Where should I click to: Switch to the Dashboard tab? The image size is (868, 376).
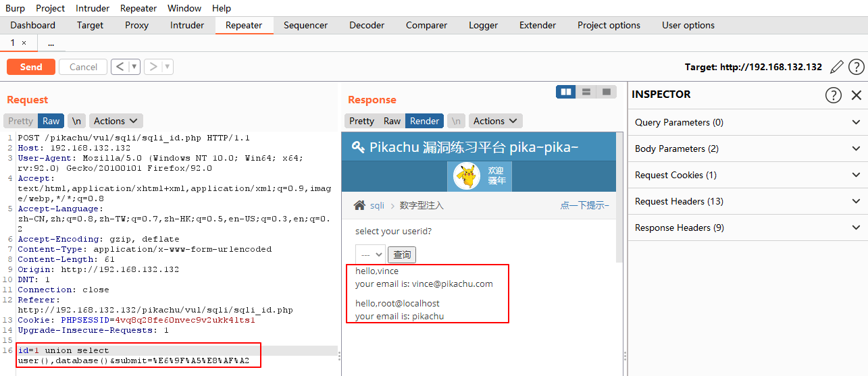pos(32,25)
